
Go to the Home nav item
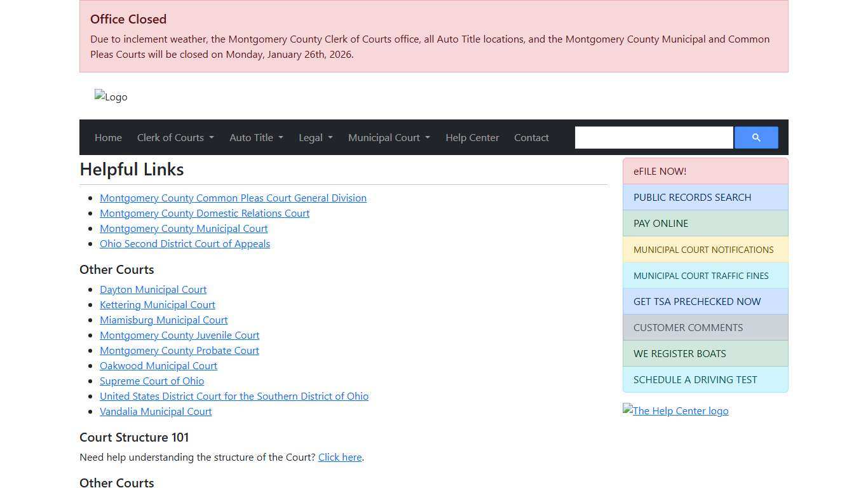tap(108, 138)
